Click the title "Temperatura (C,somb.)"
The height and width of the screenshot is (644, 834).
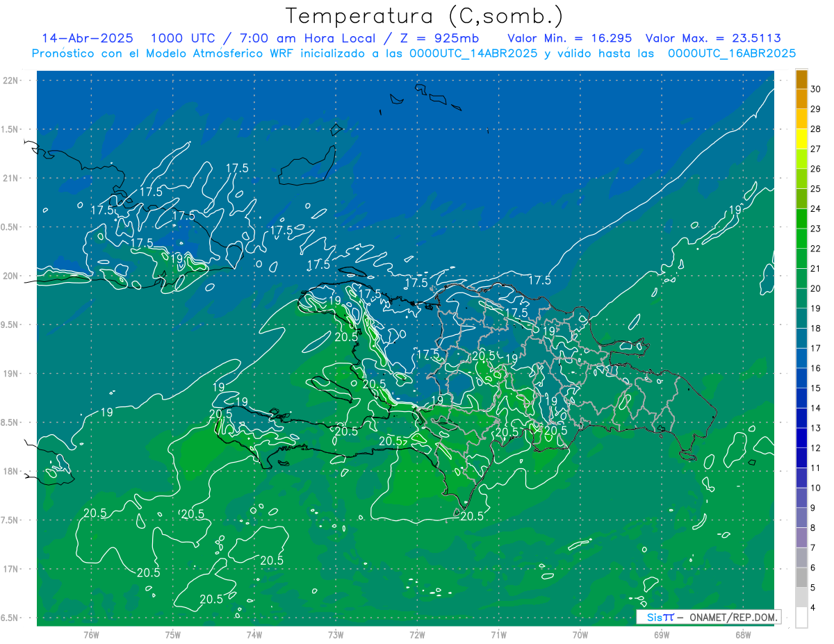pyautogui.click(x=425, y=16)
